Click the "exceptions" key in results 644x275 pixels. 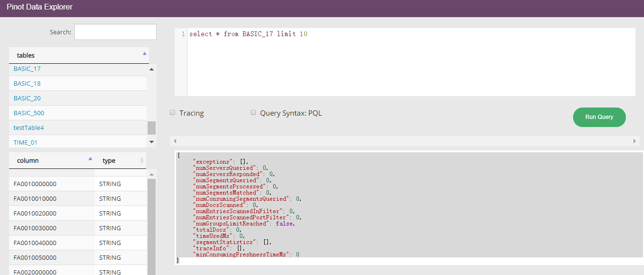[213, 162]
